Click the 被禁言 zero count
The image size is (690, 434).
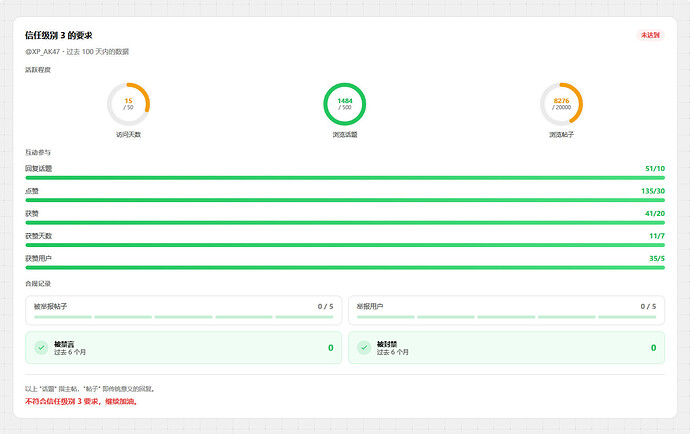(330, 348)
